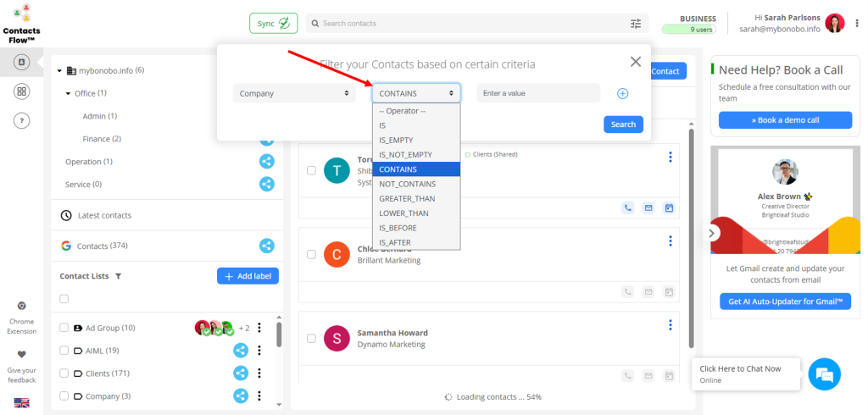Tick the checkbox for Samantha Howard
Screen dimensions: 868x415
point(311,339)
